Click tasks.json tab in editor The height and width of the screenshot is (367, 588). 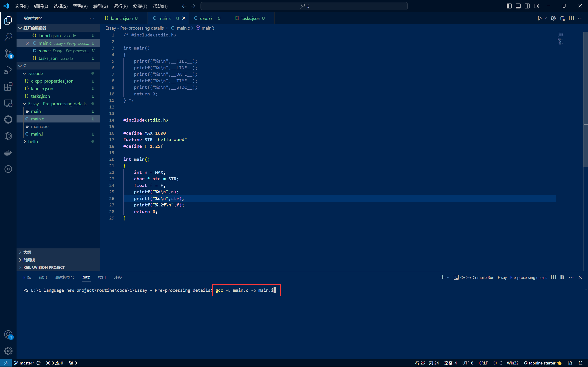pyautogui.click(x=250, y=18)
